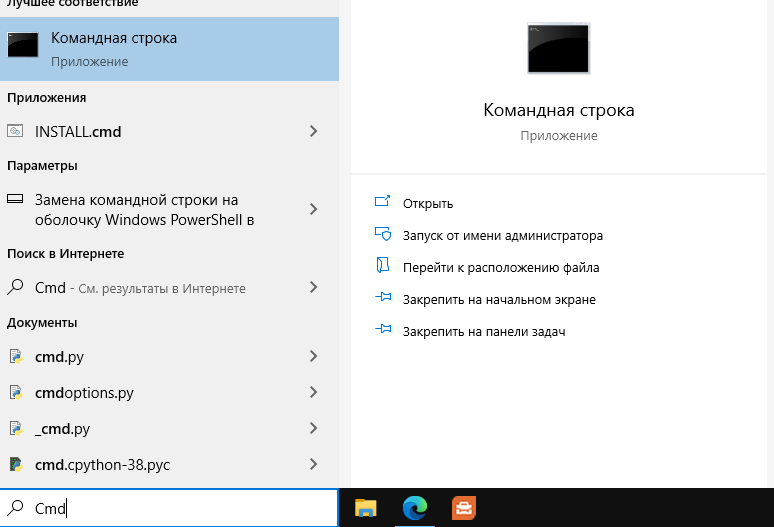Click the pin icon for панели задач
The width and height of the screenshot is (774, 527).
[x=383, y=329]
